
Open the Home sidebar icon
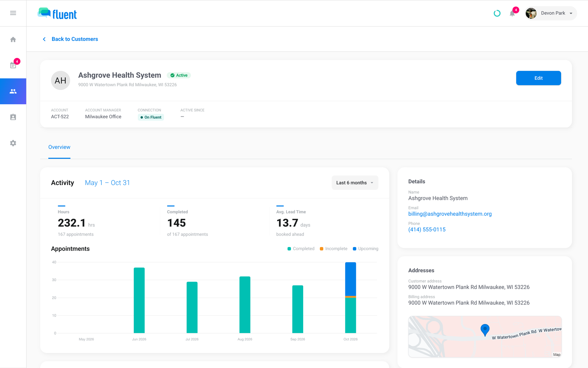point(13,40)
